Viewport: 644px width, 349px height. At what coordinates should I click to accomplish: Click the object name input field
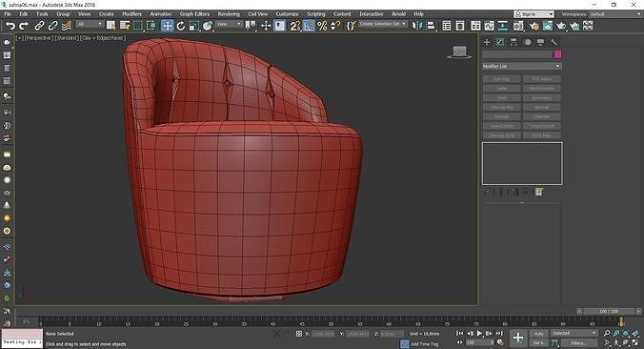coord(517,54)
